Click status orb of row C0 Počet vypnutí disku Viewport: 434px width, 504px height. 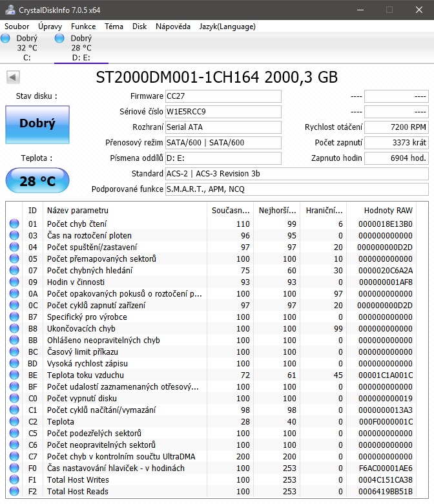[14, 398]
